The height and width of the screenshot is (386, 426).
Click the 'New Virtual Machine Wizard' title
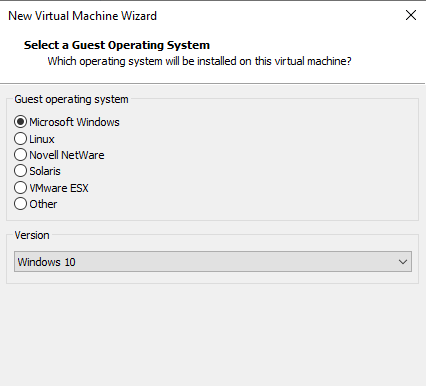click(x=82, y=16)
